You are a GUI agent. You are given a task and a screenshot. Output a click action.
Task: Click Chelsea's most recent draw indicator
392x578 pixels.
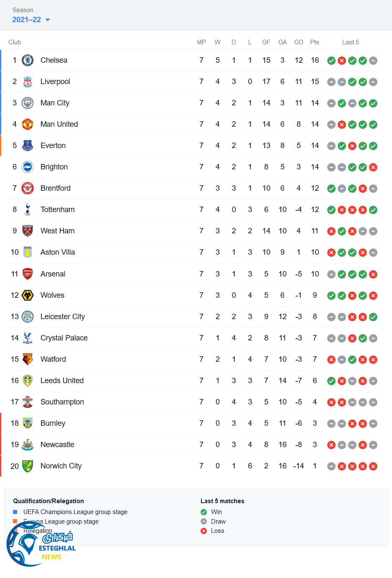click(373, 61)
